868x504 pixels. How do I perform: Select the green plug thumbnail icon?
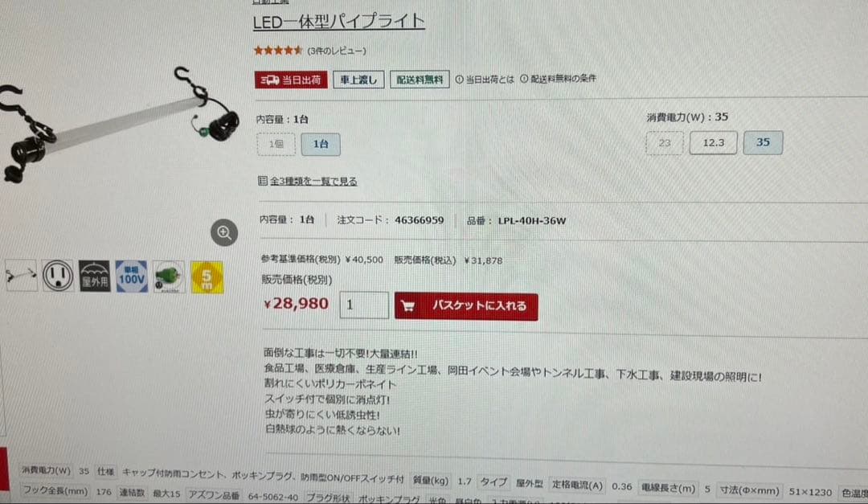click(x=169, y=277)
